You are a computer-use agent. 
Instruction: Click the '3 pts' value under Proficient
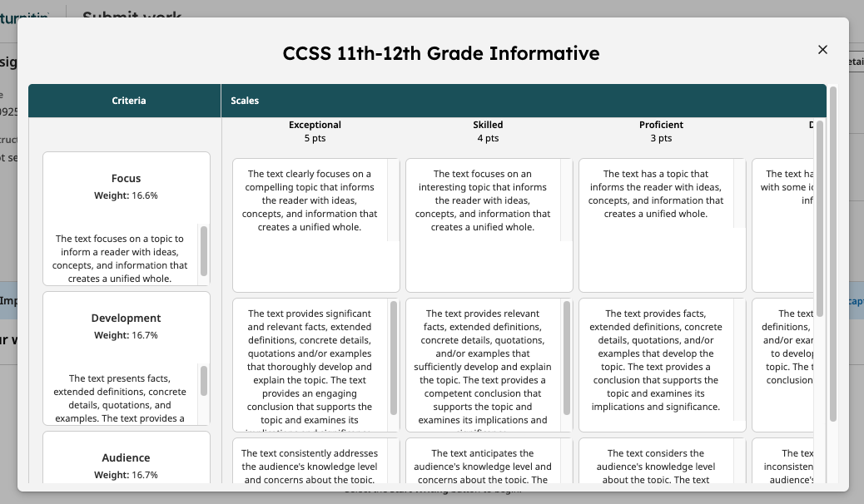point(661,138)
